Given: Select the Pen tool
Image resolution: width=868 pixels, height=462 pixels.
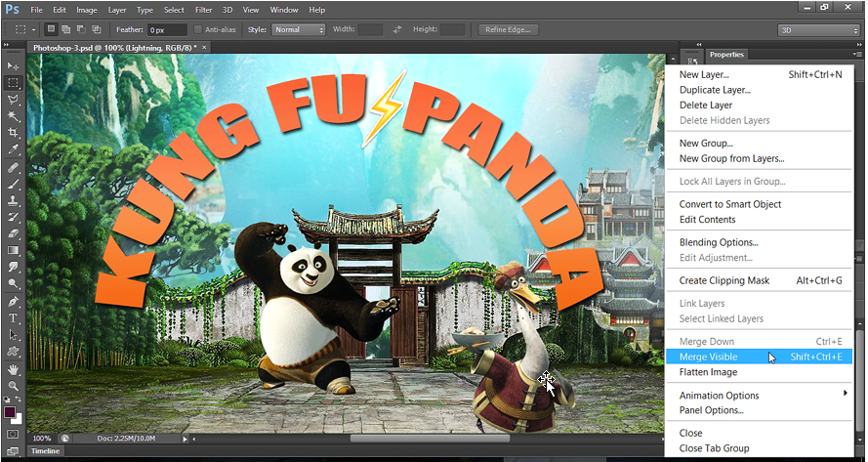Looking at the screenshot, I should point(13,302).
